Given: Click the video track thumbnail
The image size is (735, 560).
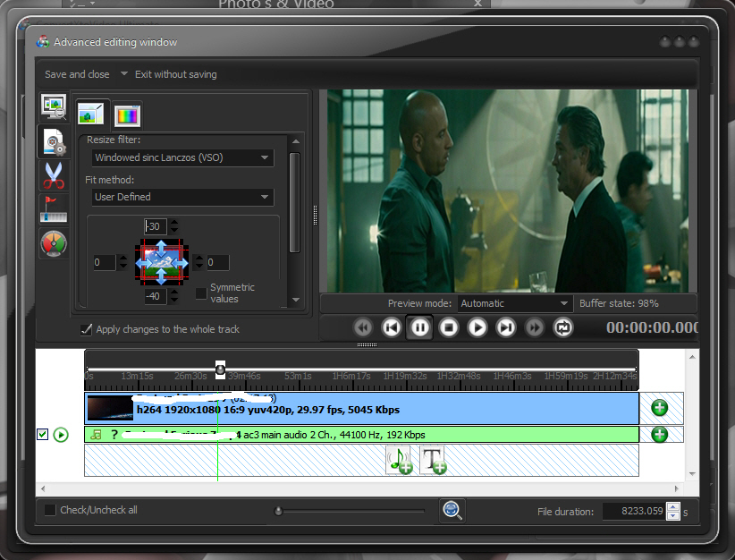Looking at the screenshot, I should pos(110,408).
